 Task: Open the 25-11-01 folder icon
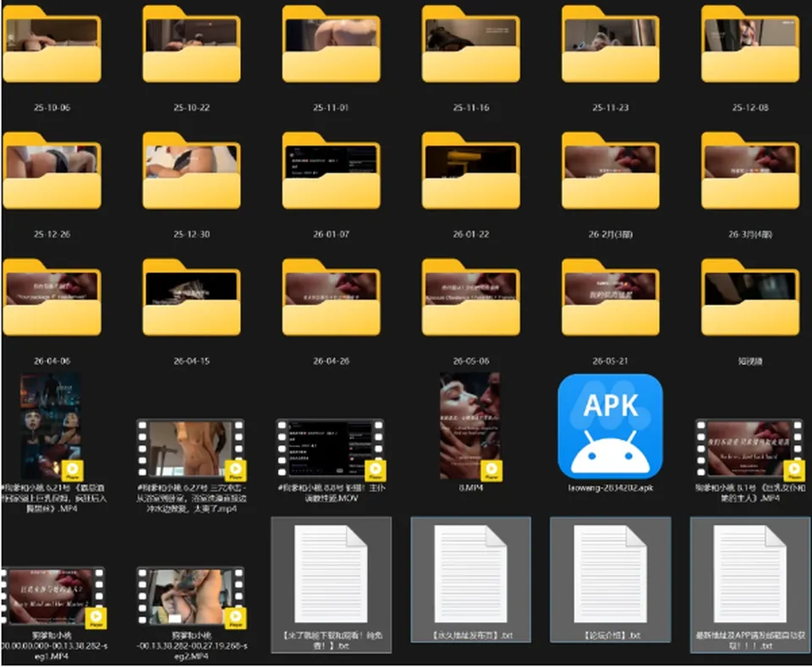(332, 45)
